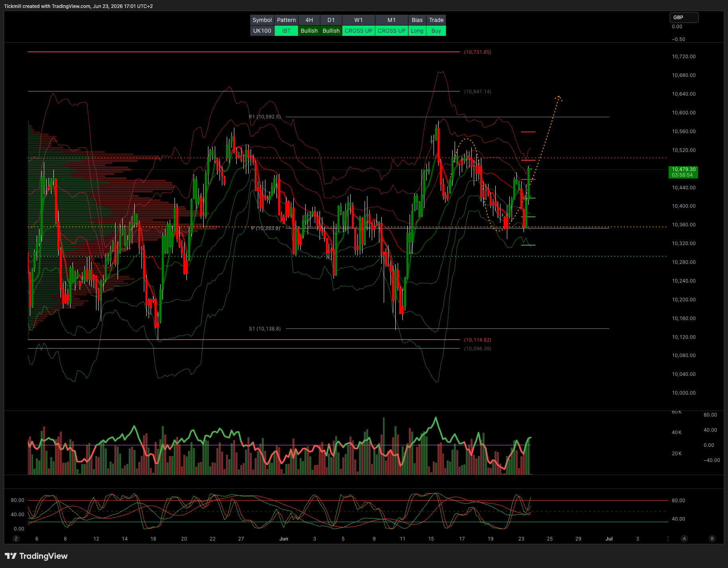Click the green IBT pattern cell
This screenshot has width=728, height=568.
pyautogui.click(x=286, y=31)
